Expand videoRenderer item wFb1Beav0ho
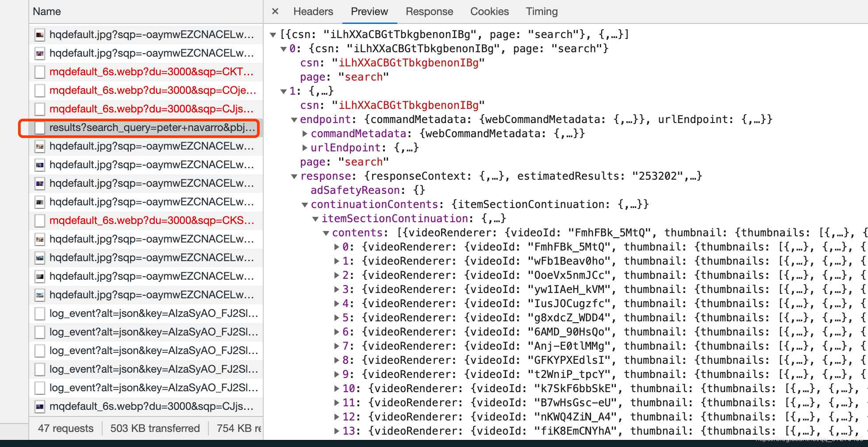Image resolution: width=868 pixels, height=447 pixels. point(337,261)
